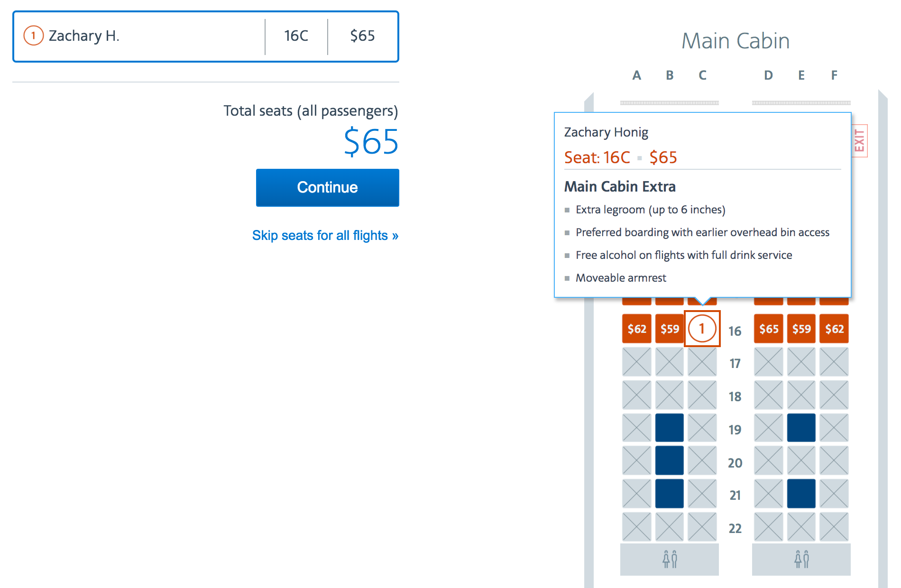The image size is (901, 588).
Task: Select the $59 seat 16B
Action: pos(670,329)
